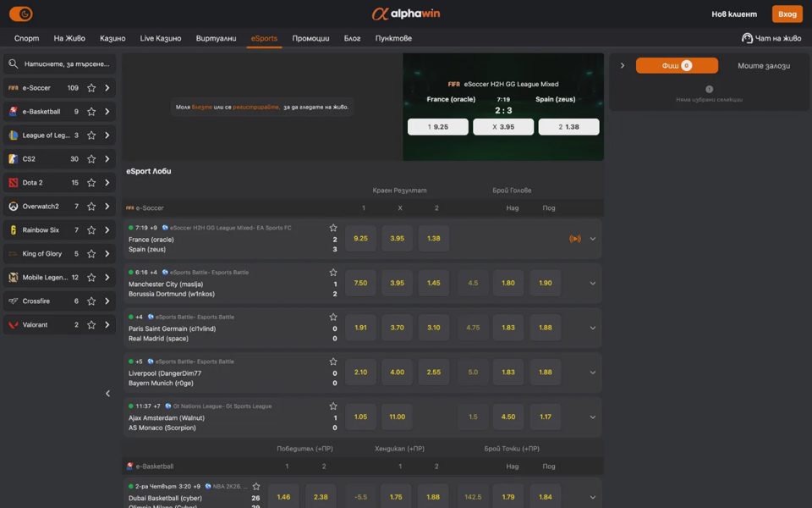This screenshot has height=508, width=812.
Task: Select odds 7.50 for Manchester City
Action: click(360, 283)
